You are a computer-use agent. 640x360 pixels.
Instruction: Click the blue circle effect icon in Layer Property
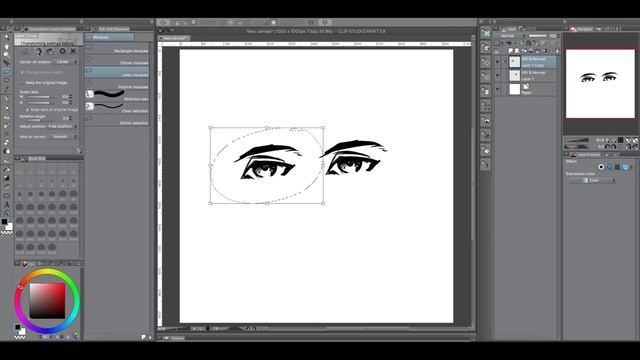(609, 167)
